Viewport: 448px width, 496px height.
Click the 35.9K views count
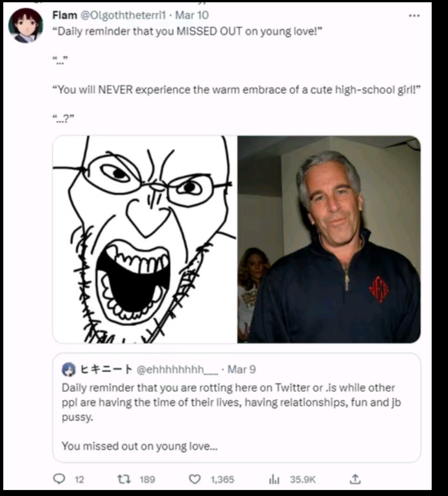click(x=303, y=480)
